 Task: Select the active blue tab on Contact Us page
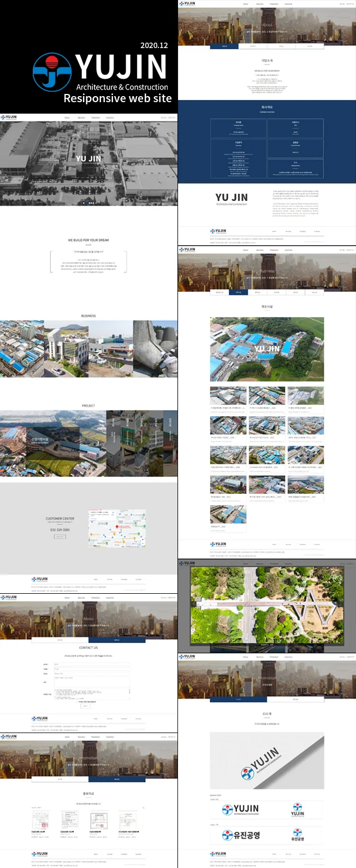coord(117,640)
